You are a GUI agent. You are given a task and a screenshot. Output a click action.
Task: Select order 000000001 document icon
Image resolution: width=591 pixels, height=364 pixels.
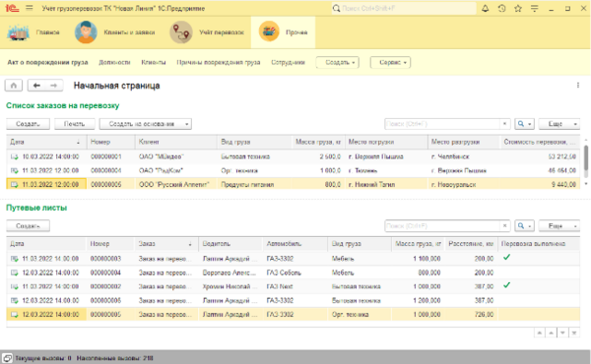point(15,156)
